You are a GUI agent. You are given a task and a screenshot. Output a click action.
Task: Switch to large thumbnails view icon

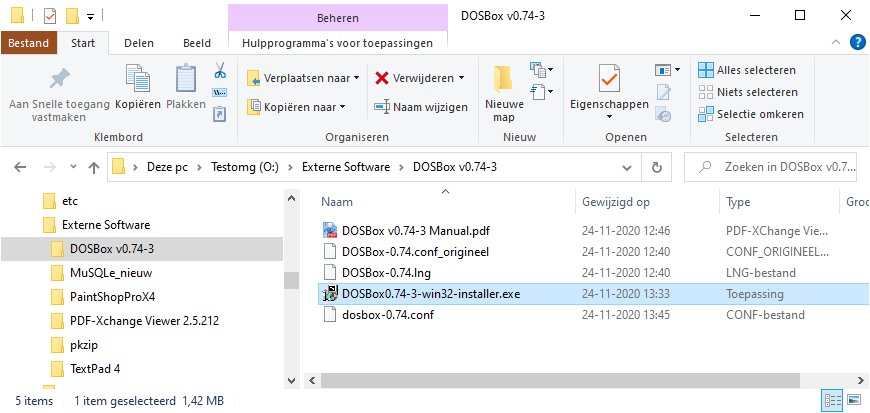852,400
